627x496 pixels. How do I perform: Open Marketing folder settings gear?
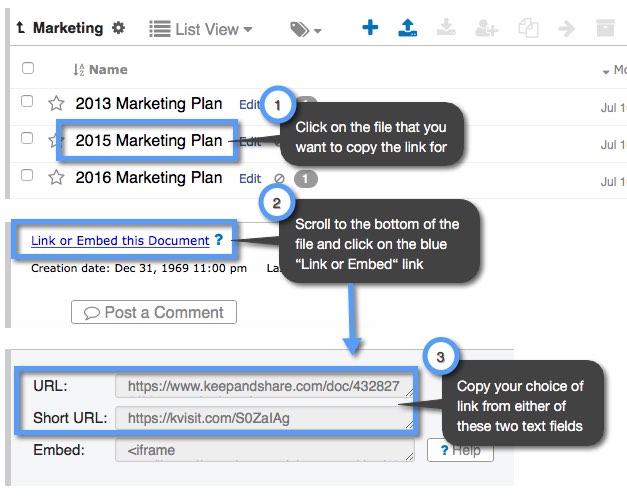coord(118,28)
